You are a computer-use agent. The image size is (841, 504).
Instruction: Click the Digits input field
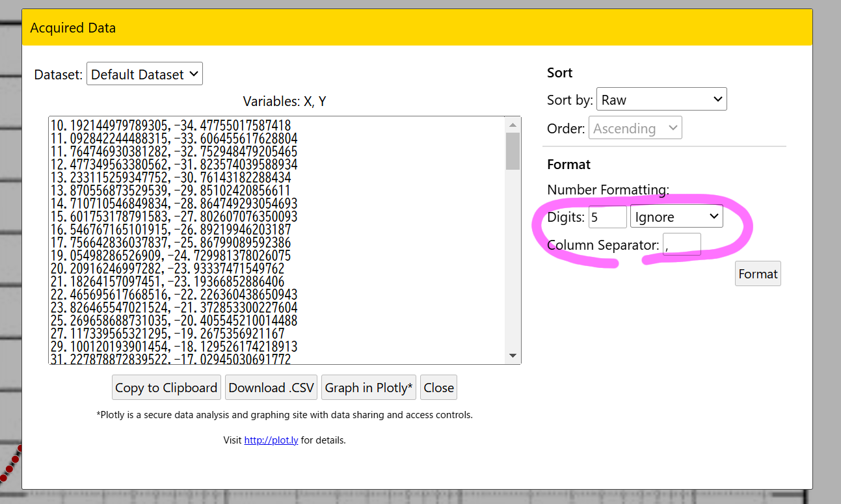click(607, 217)
